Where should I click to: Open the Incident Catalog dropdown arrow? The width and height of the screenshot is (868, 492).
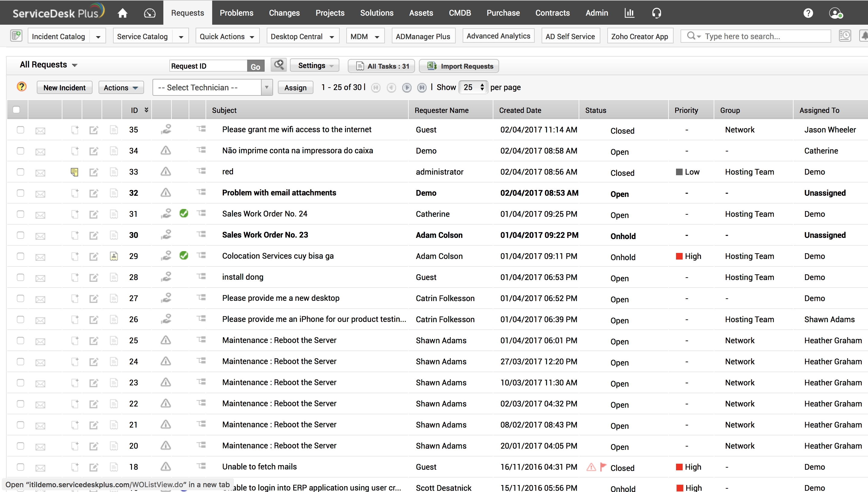[98, 36]
